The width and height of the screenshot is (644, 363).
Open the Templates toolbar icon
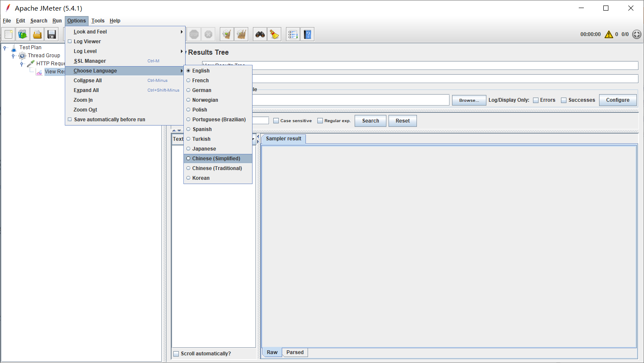[x=23, y=34]
